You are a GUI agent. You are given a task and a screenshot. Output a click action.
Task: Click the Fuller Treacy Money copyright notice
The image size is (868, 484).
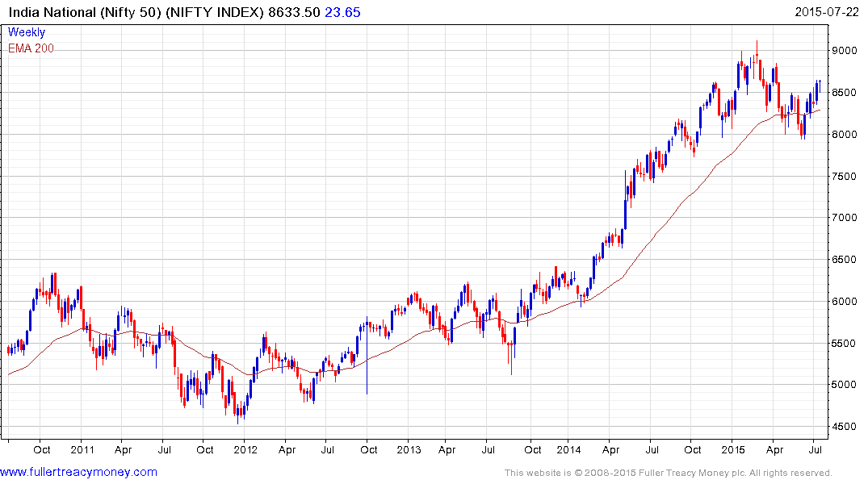click(x=668, y=473)
